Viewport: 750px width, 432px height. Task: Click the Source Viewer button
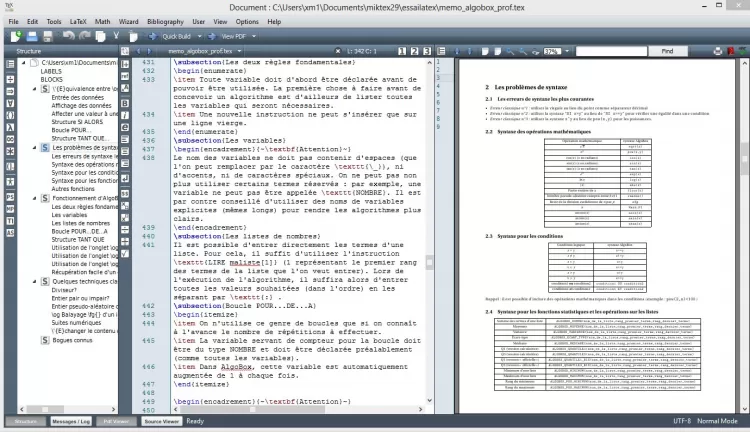162,422
